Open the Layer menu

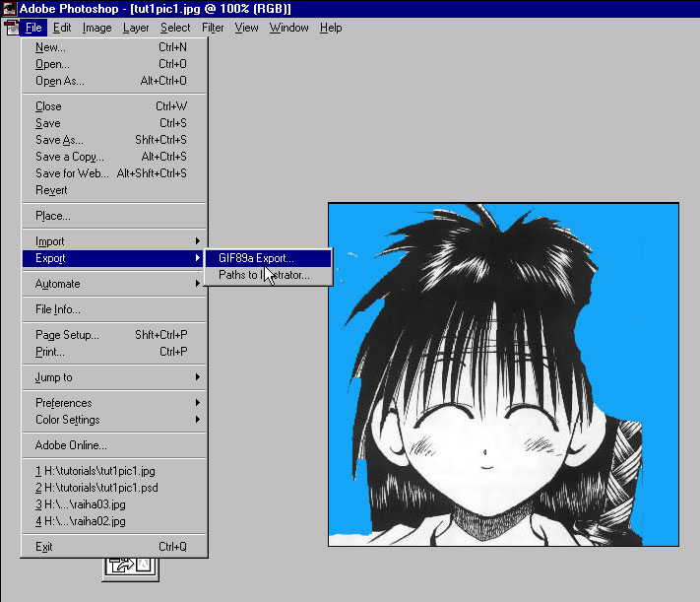pyautogui.click(x=136, y=28)
